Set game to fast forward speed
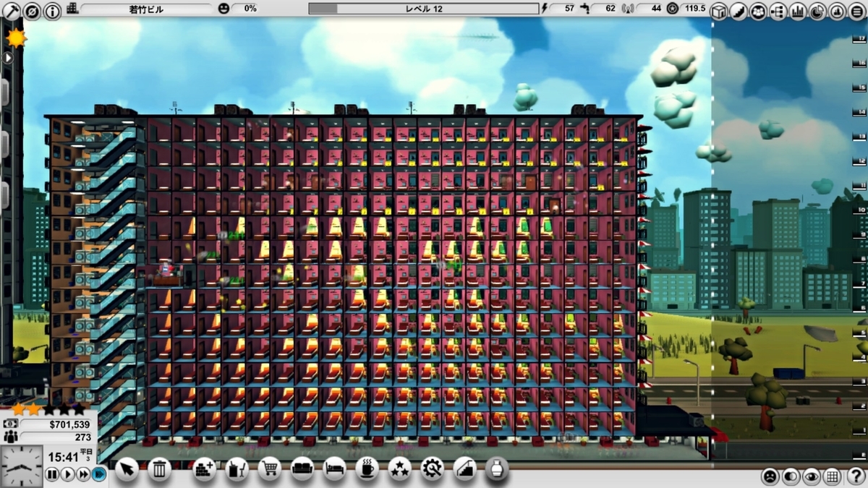The width and height of the screenshot is (868, 488). point(83,474)
